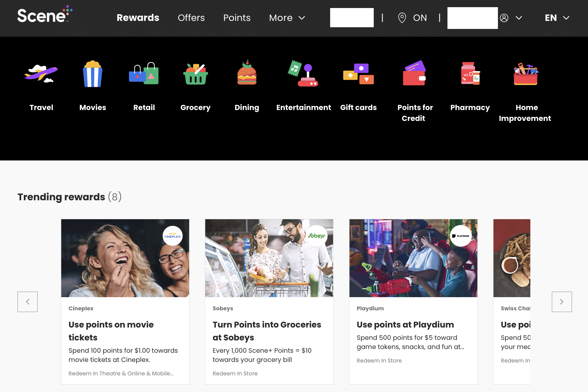Select the Movies popcorn icon
The height and width of the screenshot is (392, 588).
coord(92,74)
